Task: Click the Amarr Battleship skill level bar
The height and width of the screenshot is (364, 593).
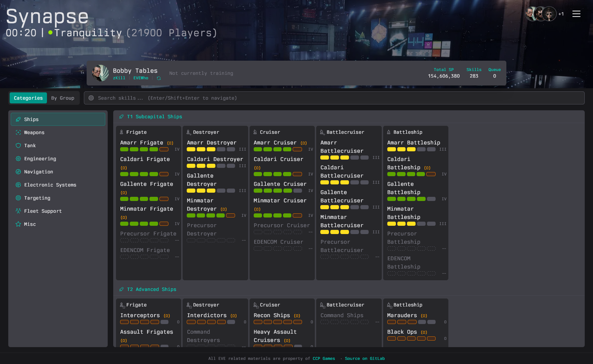Action: (x=411, y=149)
